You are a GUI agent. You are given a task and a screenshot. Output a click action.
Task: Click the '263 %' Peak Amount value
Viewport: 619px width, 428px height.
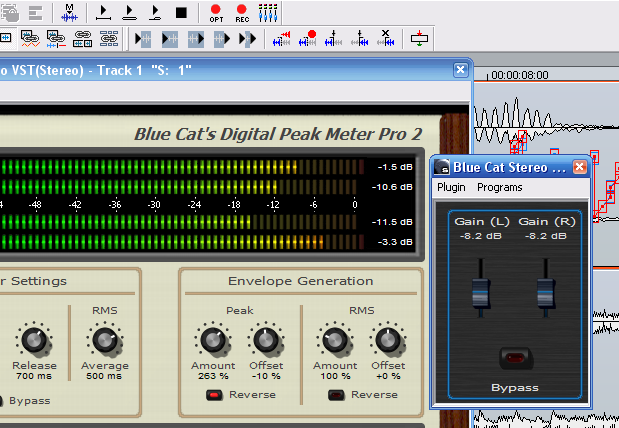[x=213, y=376]
